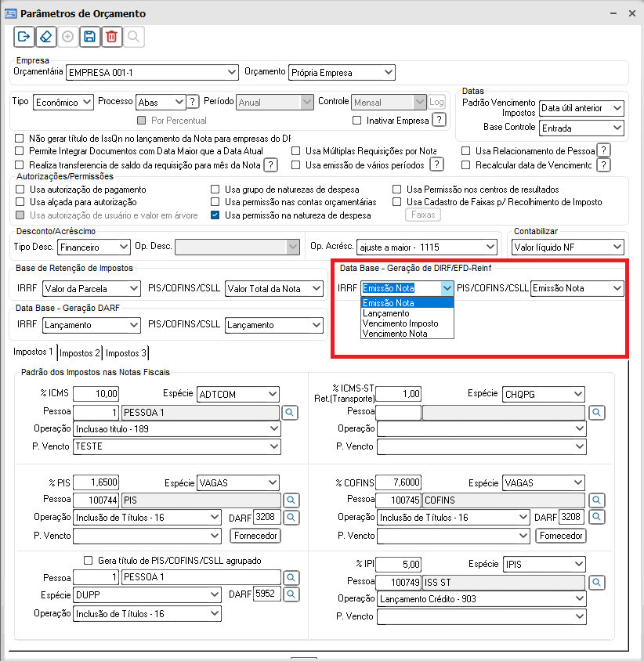This screenshot has width=644, height=661.
Task: Click the % COFINS value field
Action: coord(399,482)
